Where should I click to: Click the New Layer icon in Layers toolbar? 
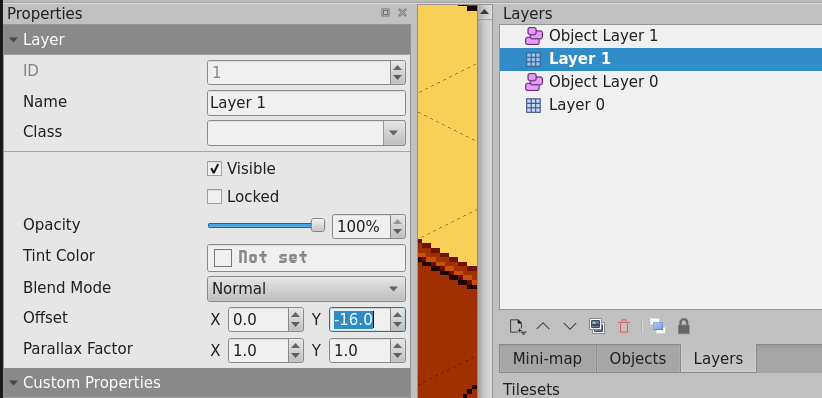pyautogui.click(x=517, y=327)
